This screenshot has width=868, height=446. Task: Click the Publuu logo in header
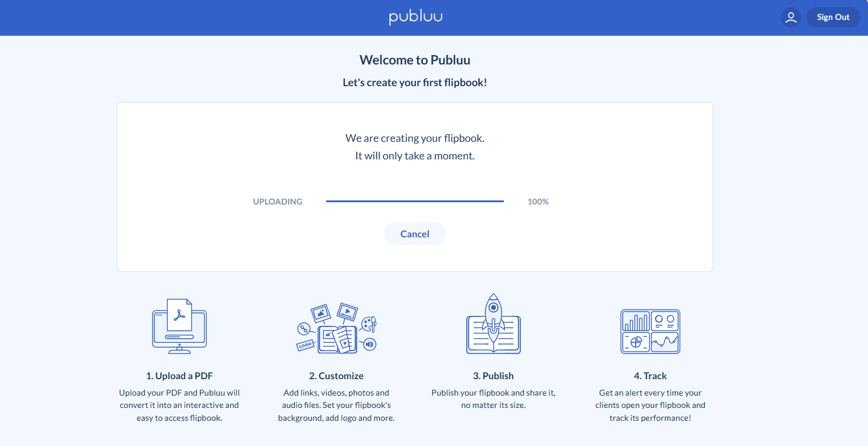(415, 17)
